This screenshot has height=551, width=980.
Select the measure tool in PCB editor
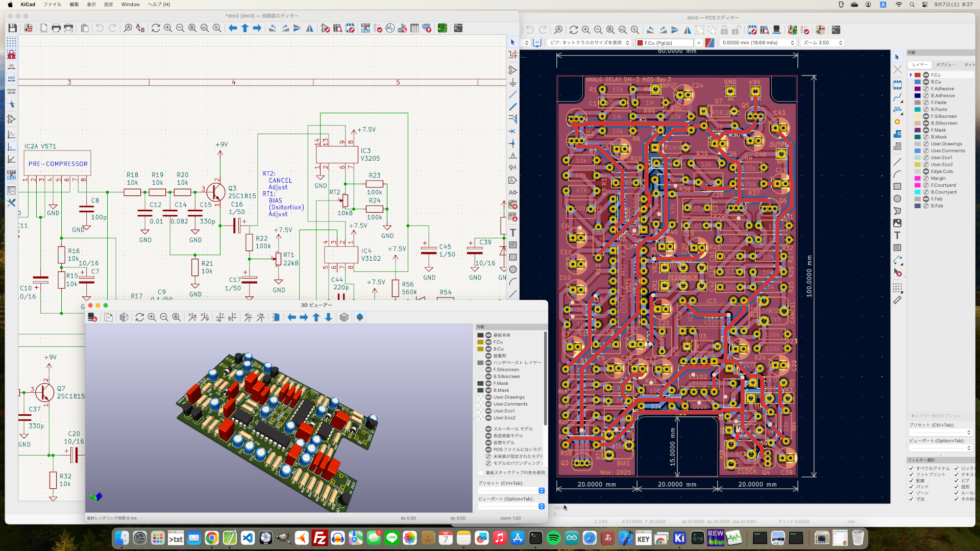[x=897, y=300]
